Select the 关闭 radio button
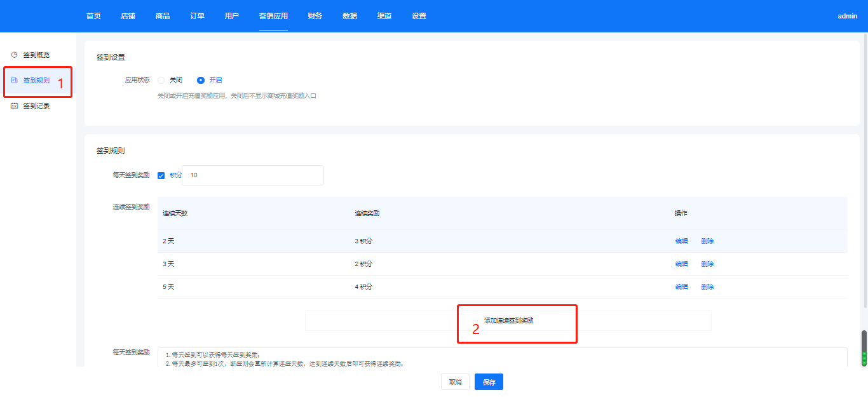Screen dimensions: 868x397 click(x=161, y=80)
